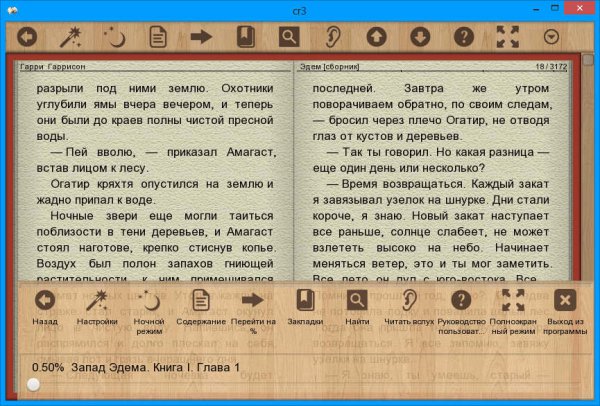The image size is (600, 406).
Task: Open Содержание from the bottom menu
Action: point(201,300)
